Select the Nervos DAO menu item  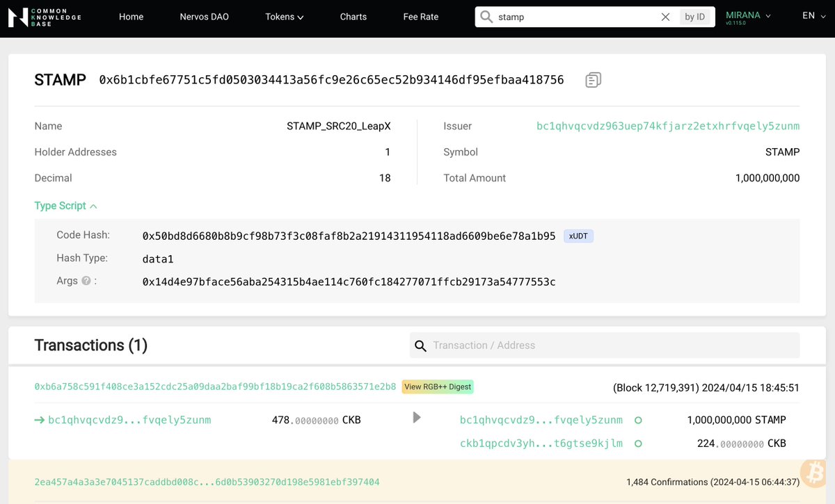[x=204, y=16]
